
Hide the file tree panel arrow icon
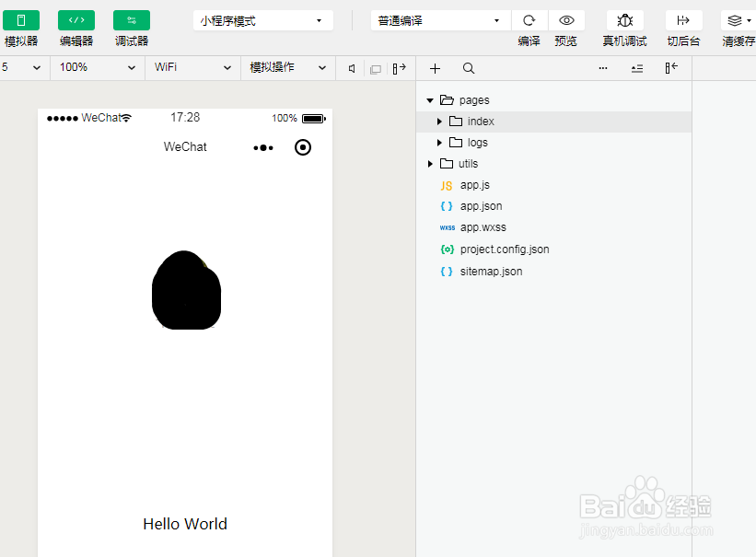pos(671,68)
